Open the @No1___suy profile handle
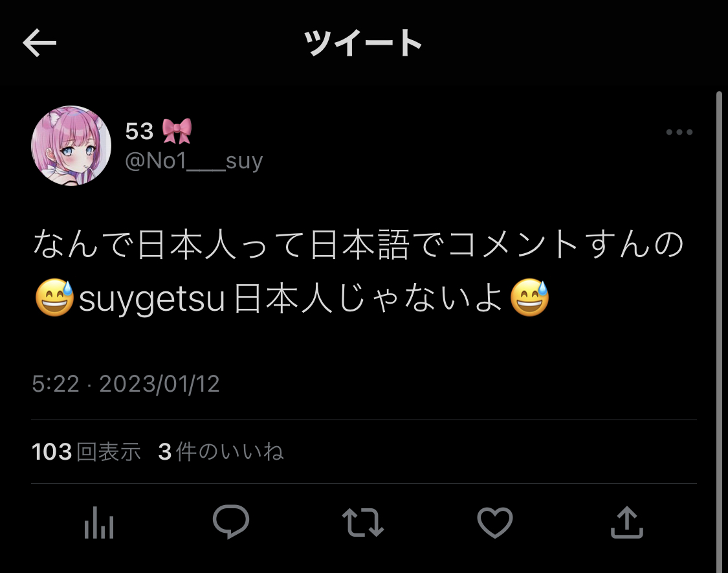This screenshot has height=573, width=728. click(194, 161)
